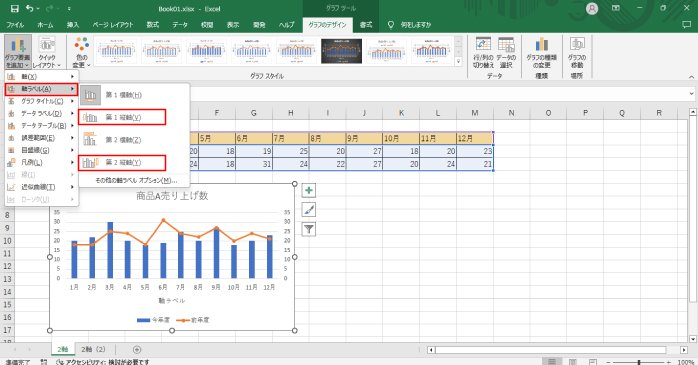Select column header N
The image size is (698, 365).
(x=511, y=113)
